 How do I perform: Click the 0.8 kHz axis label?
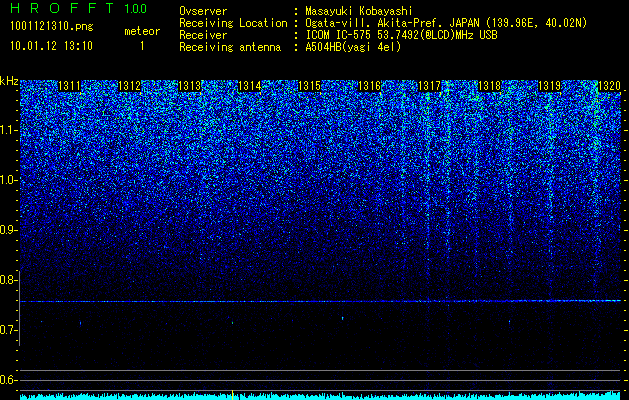[9, 280]
